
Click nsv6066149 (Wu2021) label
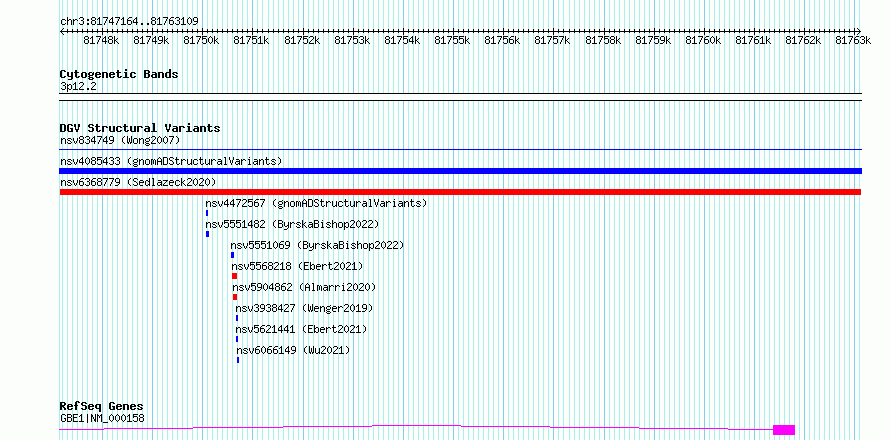pos(294,350)
